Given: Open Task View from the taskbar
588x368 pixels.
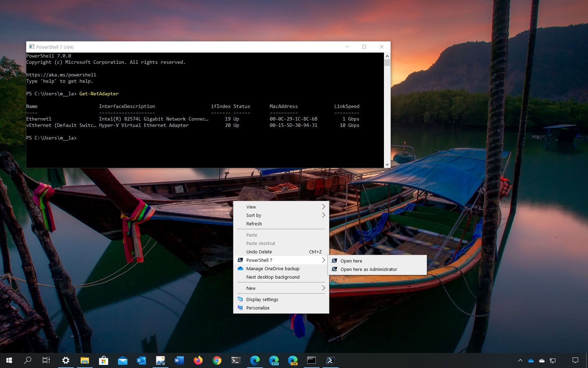Looking at the screenshot, I should click(46, 360).
